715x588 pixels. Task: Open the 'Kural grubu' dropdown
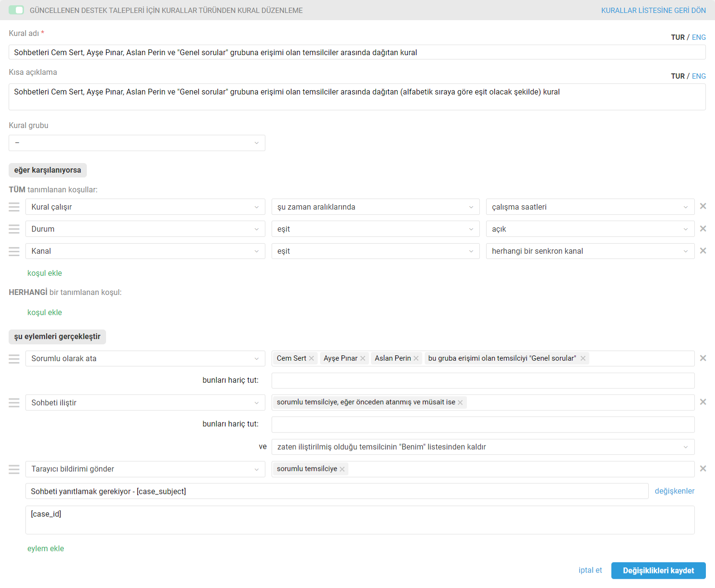click(137, 143)
